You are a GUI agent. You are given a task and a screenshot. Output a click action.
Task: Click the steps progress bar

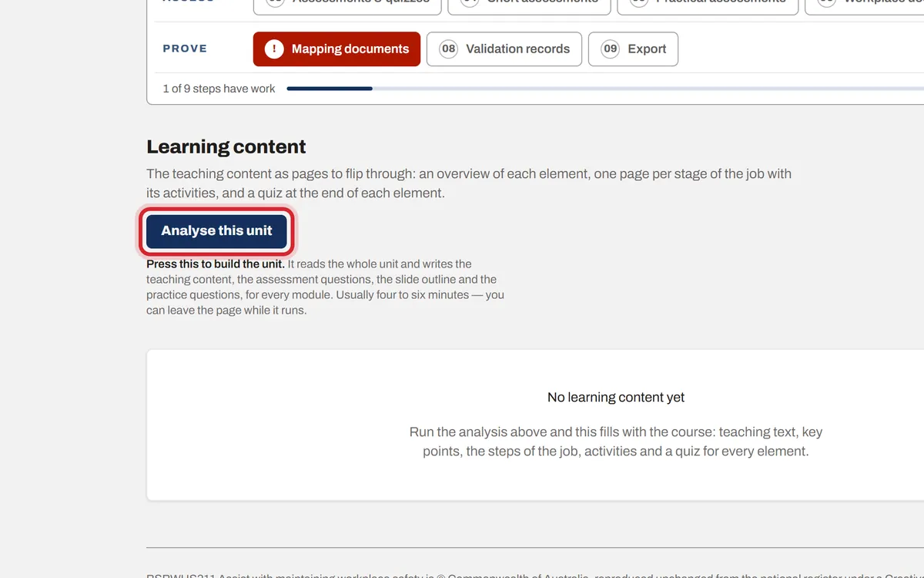click(605, 89)
